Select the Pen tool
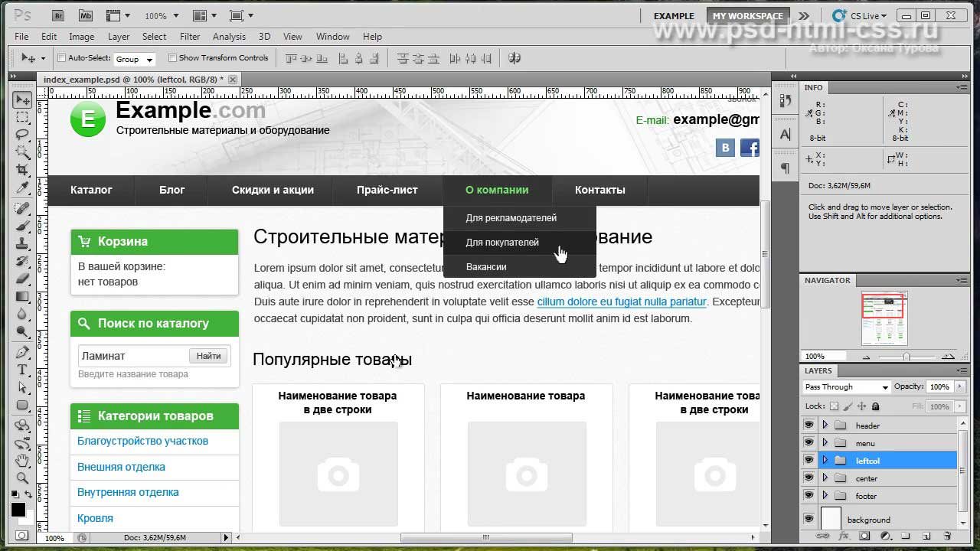Image resolution: width=980 pixels, height=551 pixels. pos(22,353)
